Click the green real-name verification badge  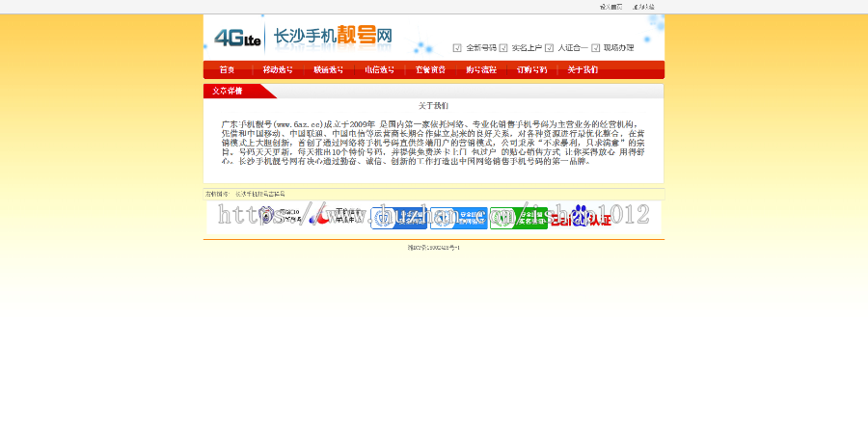coord(519,218)
